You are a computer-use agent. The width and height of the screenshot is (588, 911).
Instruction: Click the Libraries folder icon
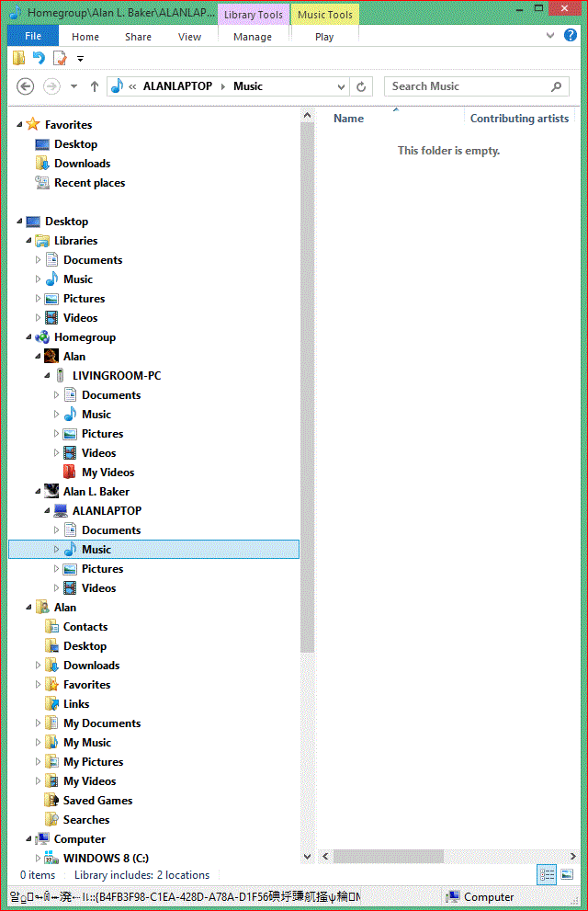(x=42, y=241)
